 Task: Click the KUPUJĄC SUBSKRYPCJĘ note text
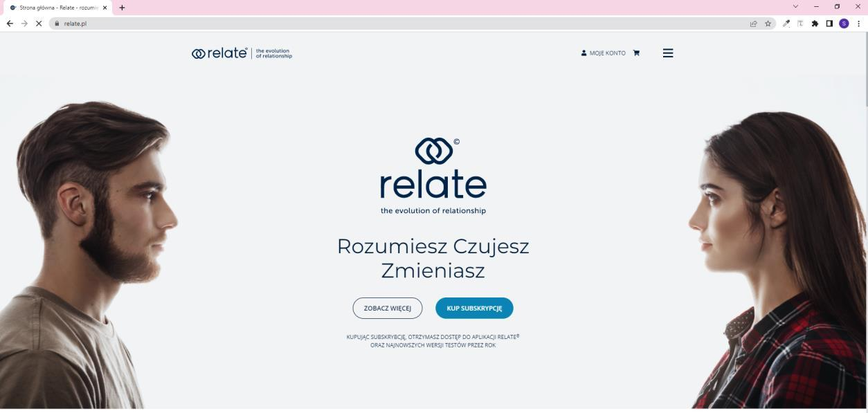pos(433,341)
